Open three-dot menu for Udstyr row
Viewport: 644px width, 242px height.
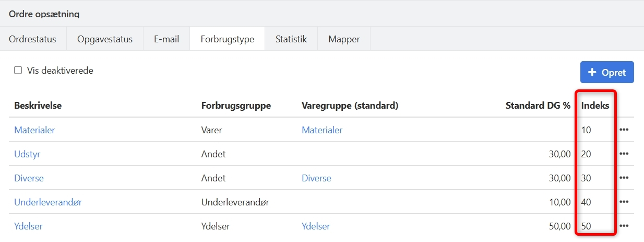[x=624, y=154]
